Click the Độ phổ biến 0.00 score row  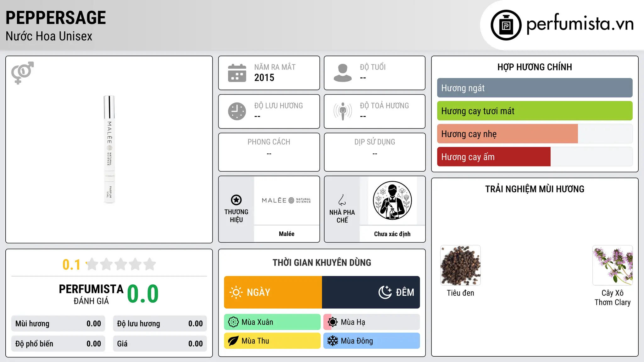coord(58,344)
